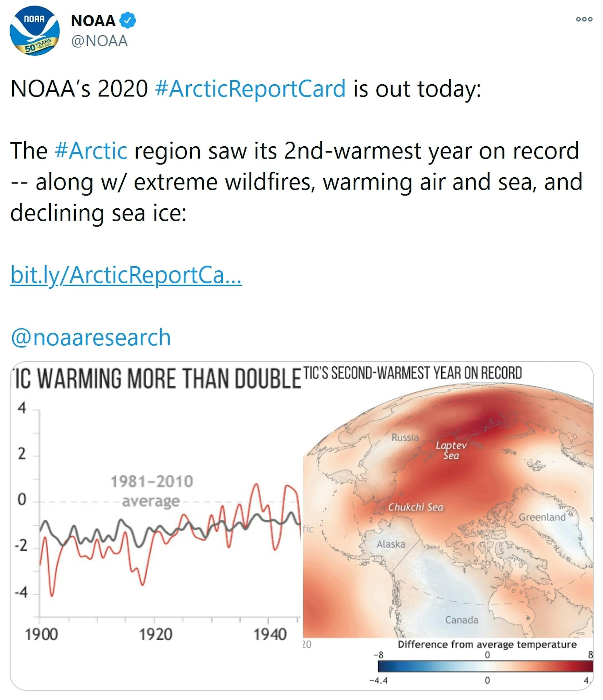Screen dimensions: 603x700
Task: Click the Russia label on the map
Action: (405, 437)
